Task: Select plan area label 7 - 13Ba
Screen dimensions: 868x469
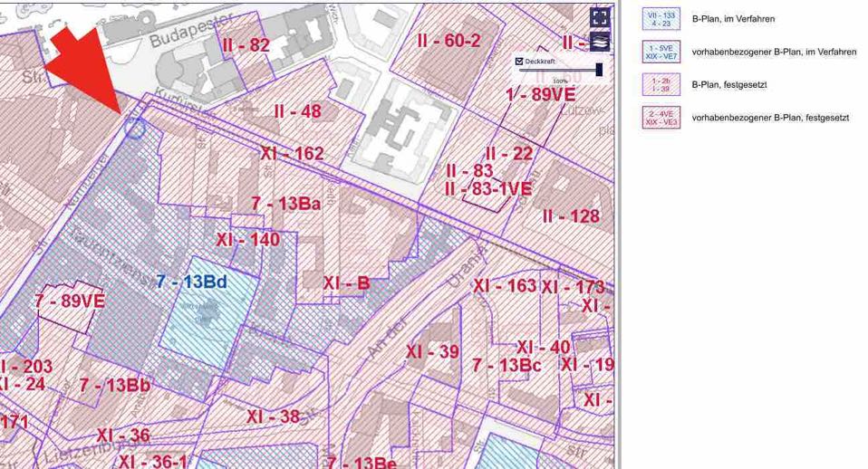Action: tap(285, 204)
